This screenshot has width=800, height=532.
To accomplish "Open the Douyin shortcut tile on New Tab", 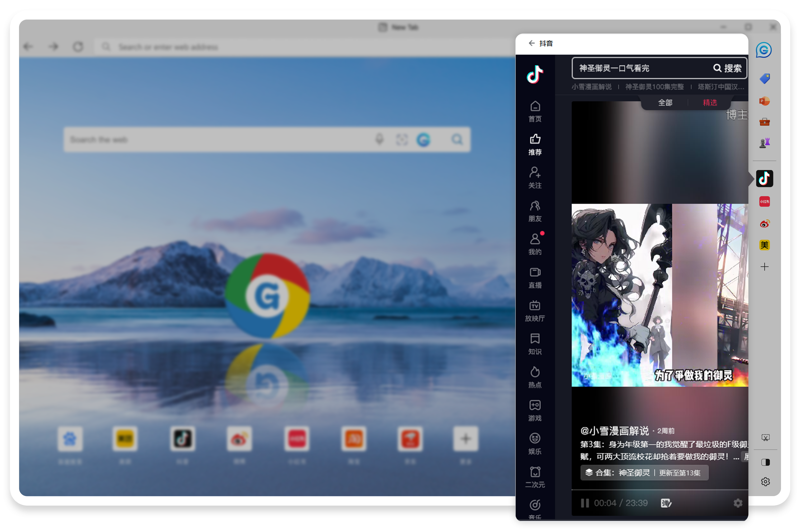I will pos(182,439).
